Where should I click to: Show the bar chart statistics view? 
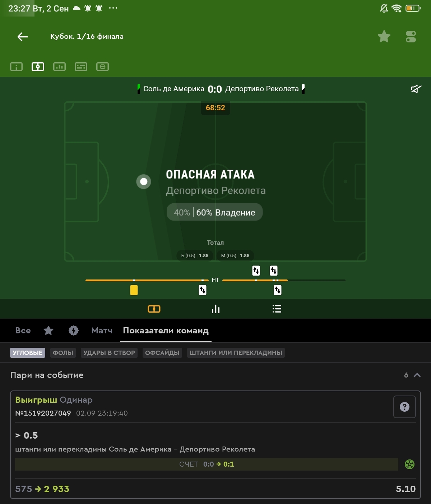pos(215,309)
